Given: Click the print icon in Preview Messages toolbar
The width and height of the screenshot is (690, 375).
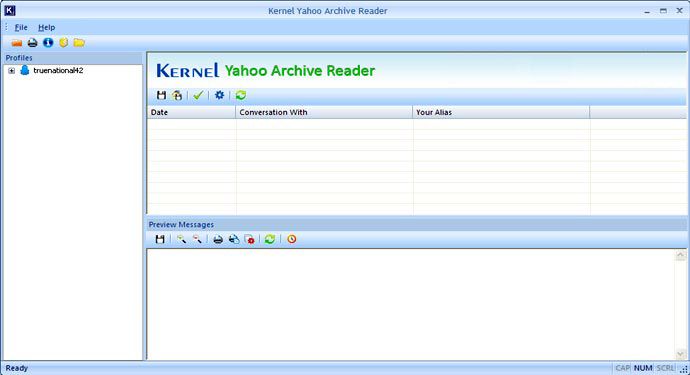Looking at the screenshot, I should pyautogui.click(x=218, y=239).
